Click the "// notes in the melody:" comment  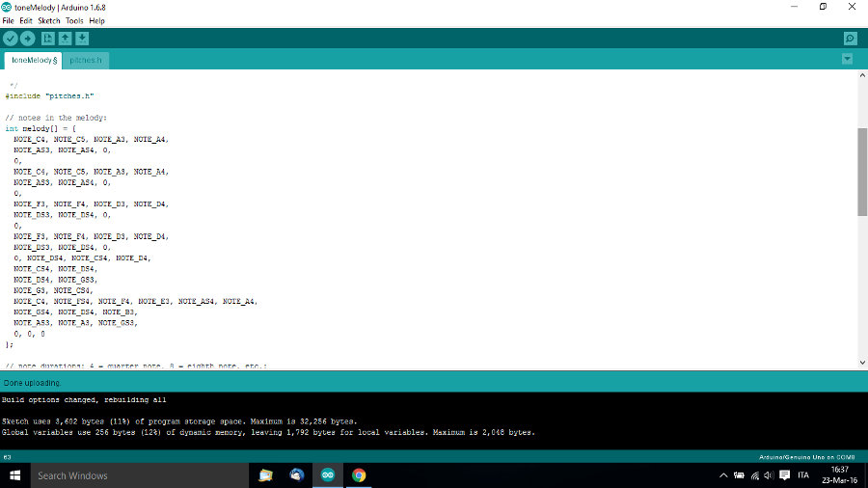click(56, 118)
